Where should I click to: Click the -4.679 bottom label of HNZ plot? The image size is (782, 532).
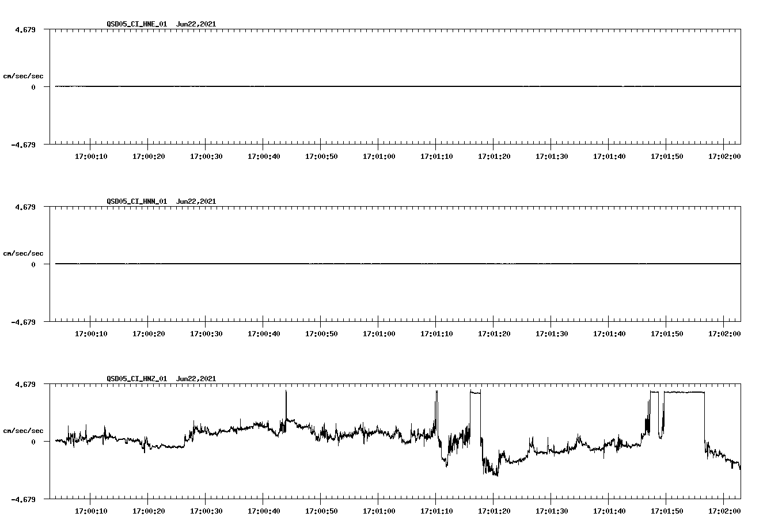[23, 499]
